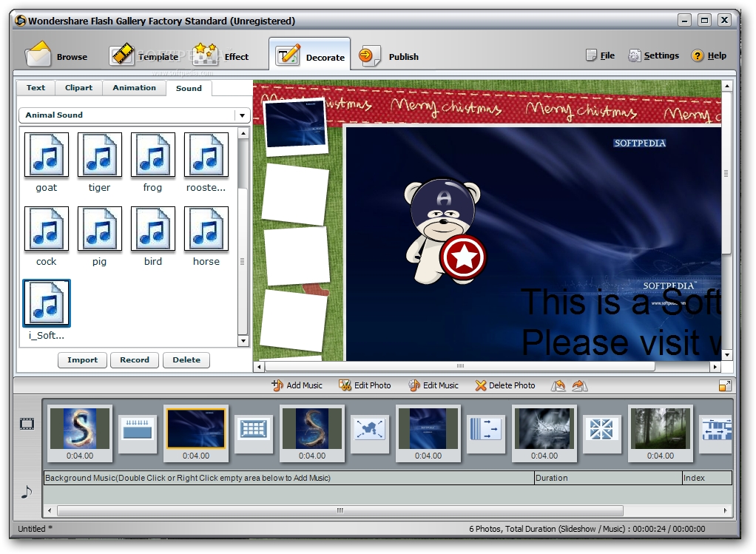Click the filmstrip track icon
This screenshot has width=756, height=554.
tap(27, 424)
